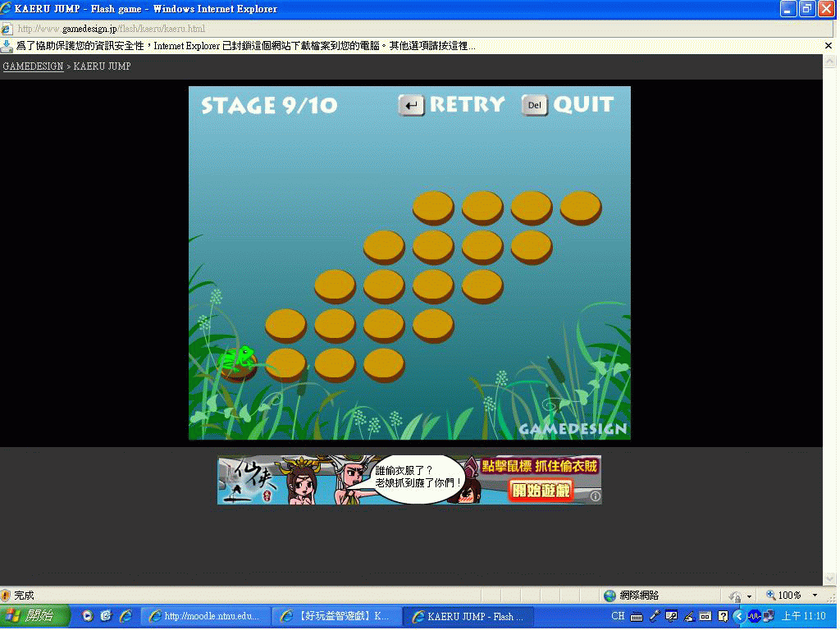Click the info icon on the ad banner
This screenshot has height=630, width=840.
pos(596,496)
